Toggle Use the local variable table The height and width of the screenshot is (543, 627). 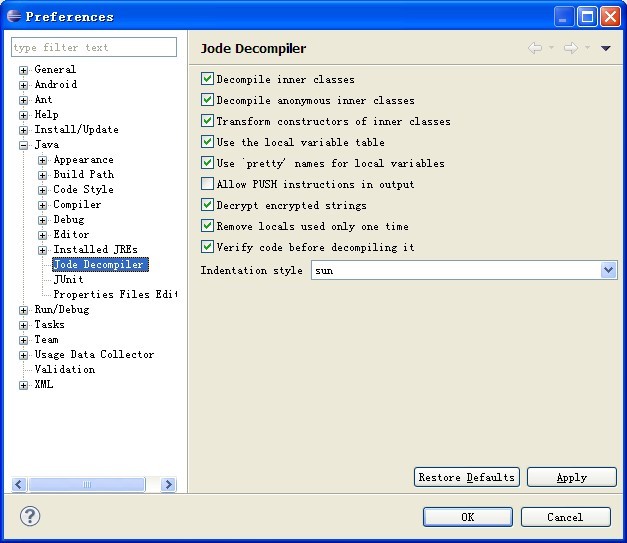point(207,142)
